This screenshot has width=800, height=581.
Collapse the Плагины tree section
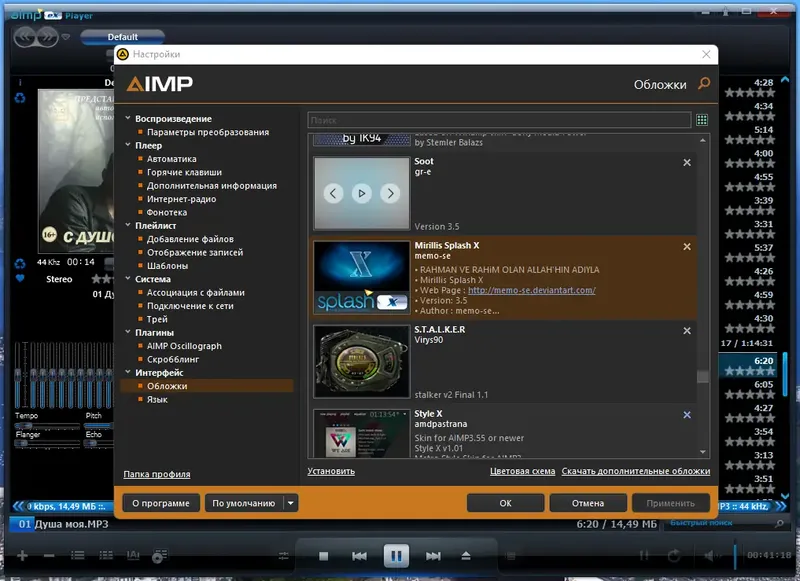tap(128, 333)
